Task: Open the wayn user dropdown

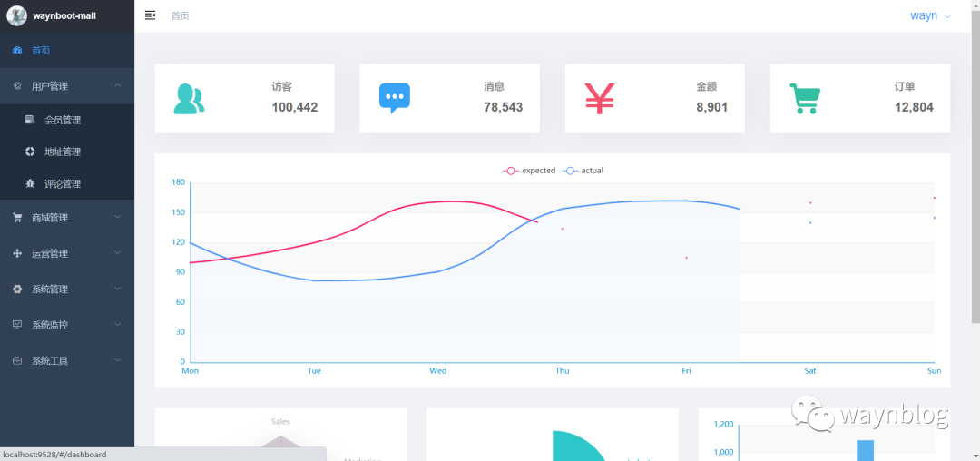Action: [931, 15]
